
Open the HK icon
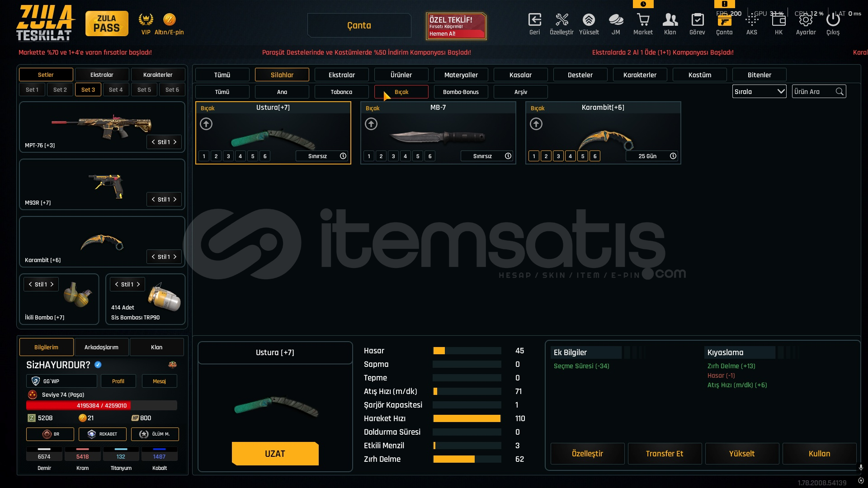[778, 20]
